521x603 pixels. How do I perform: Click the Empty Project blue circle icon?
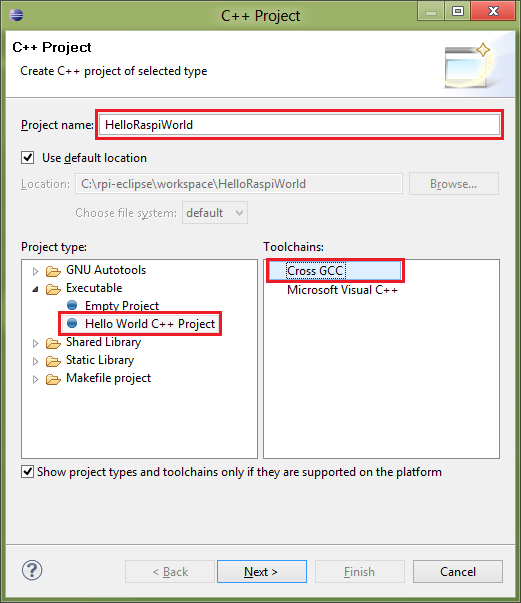tap(72, 305)
